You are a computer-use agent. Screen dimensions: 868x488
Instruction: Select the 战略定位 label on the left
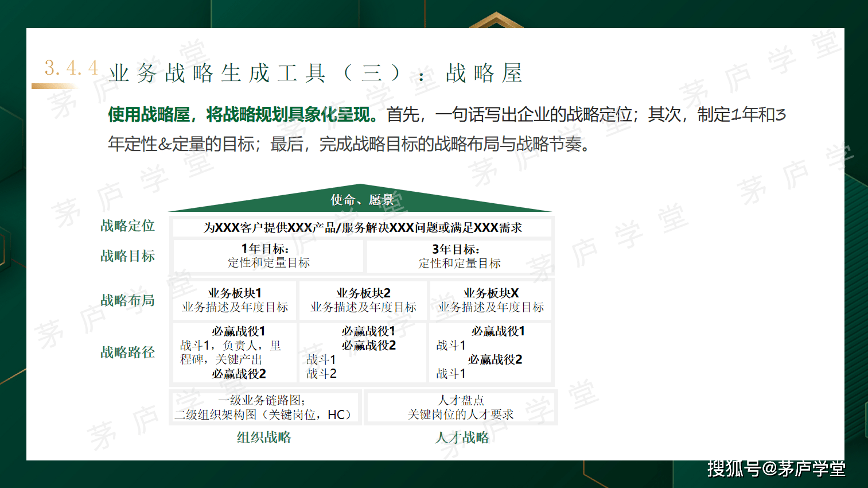[127, 226]
